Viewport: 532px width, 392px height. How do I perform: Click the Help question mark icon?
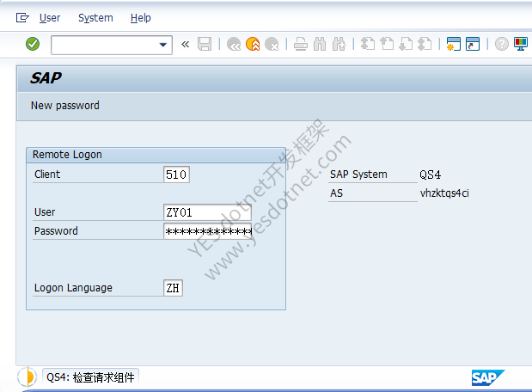pyautogui.click(x=501, y=44)
